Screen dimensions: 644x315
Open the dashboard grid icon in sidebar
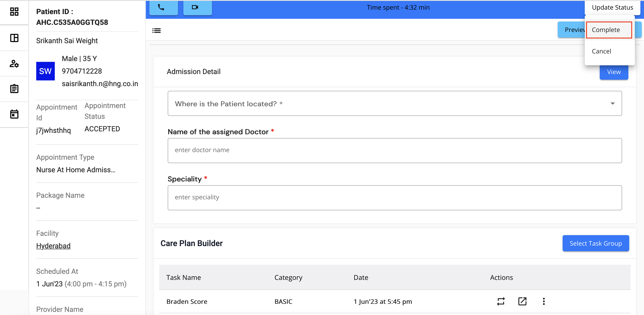tap(14, 11)
